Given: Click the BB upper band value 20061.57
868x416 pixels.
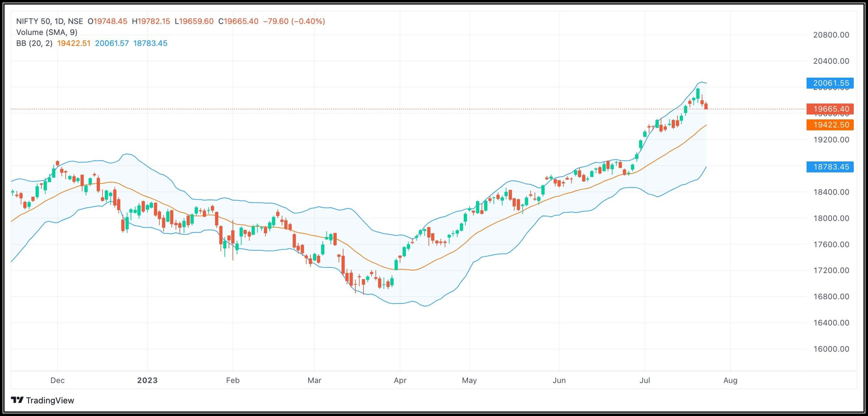Looking at the screenshot, I should pyautogui.click(x=112, y=43).
